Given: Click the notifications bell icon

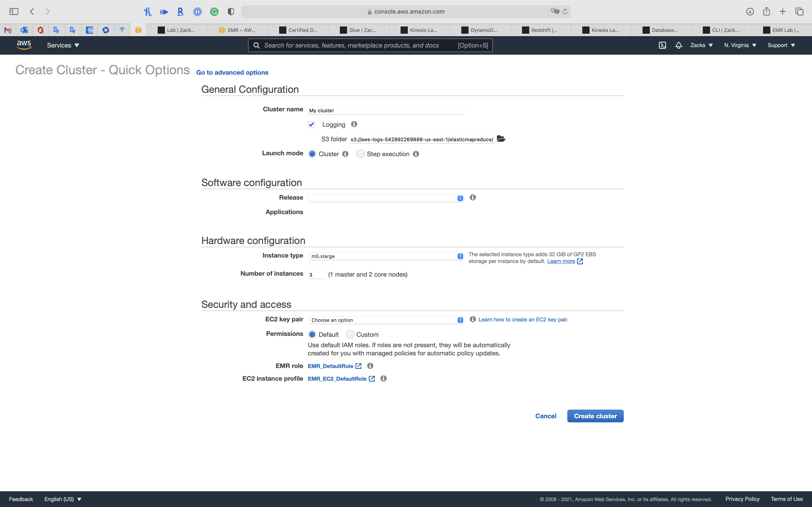Looking at the screenshot, I should tap(679, 45).
